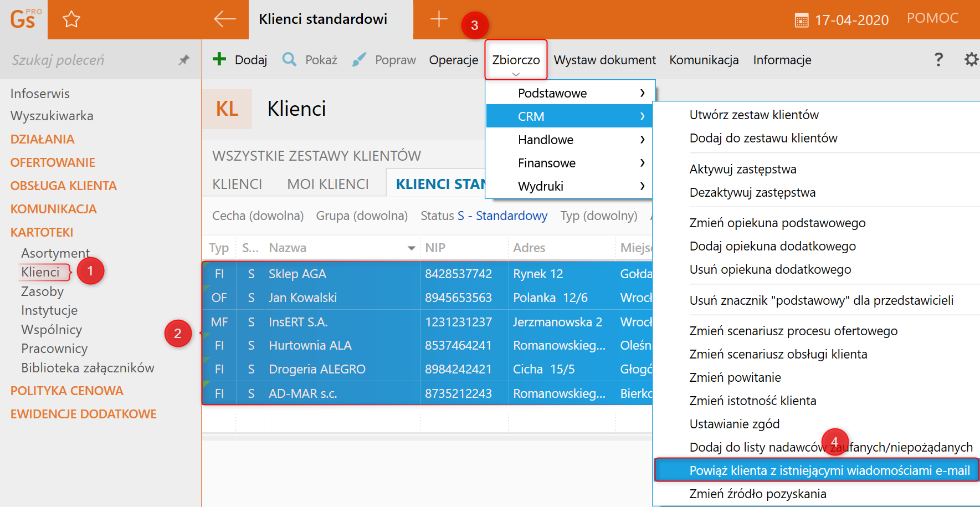The height and width of the screenshot is (507, 980).
Task: Click the Popraw brush icon
Action: [x=359, y=59]
